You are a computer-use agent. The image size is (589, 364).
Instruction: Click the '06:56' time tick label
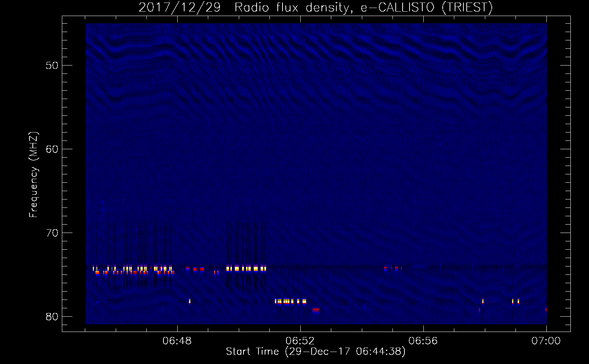(423, 341)
